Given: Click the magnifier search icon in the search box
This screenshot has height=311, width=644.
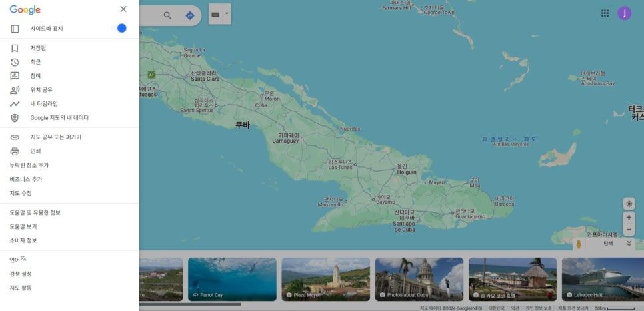Looking at the screenshot, I should click(x=167, y=15).
